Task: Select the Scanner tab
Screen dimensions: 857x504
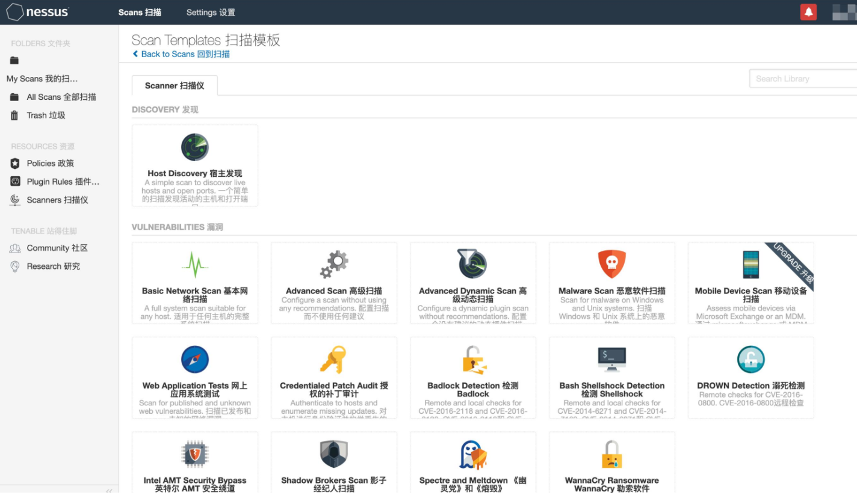Action: [175, 86]
